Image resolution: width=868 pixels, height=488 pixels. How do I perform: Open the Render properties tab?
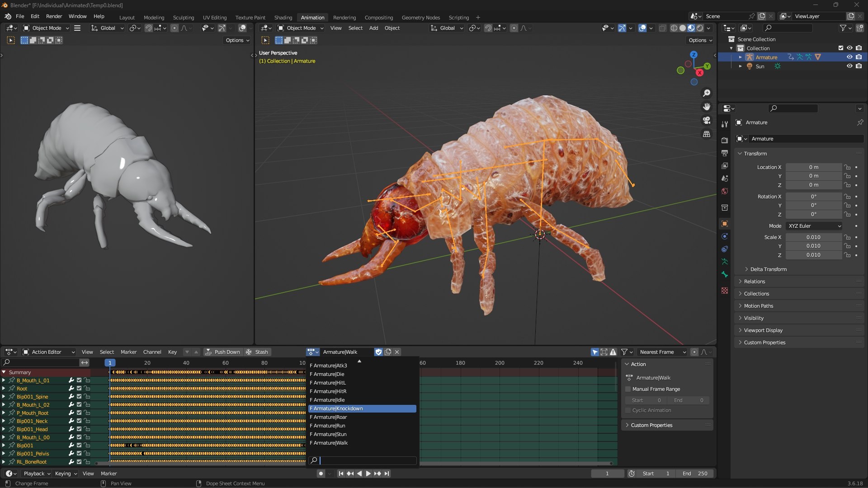(725, 141)
